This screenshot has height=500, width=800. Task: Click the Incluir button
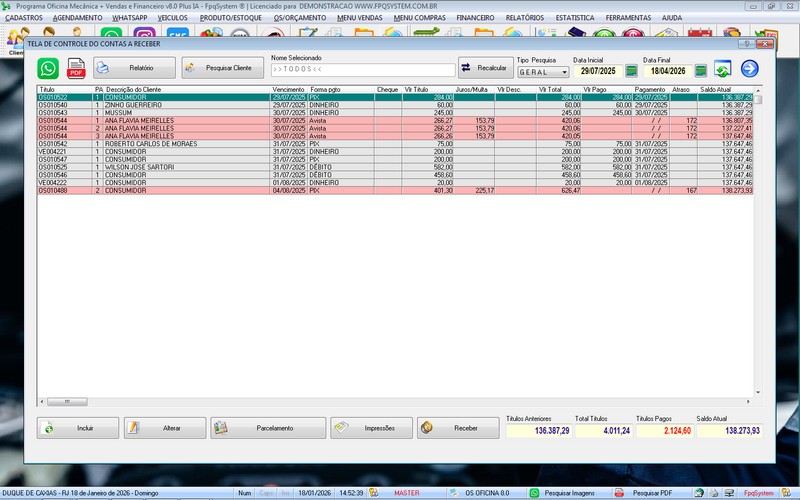78,428
